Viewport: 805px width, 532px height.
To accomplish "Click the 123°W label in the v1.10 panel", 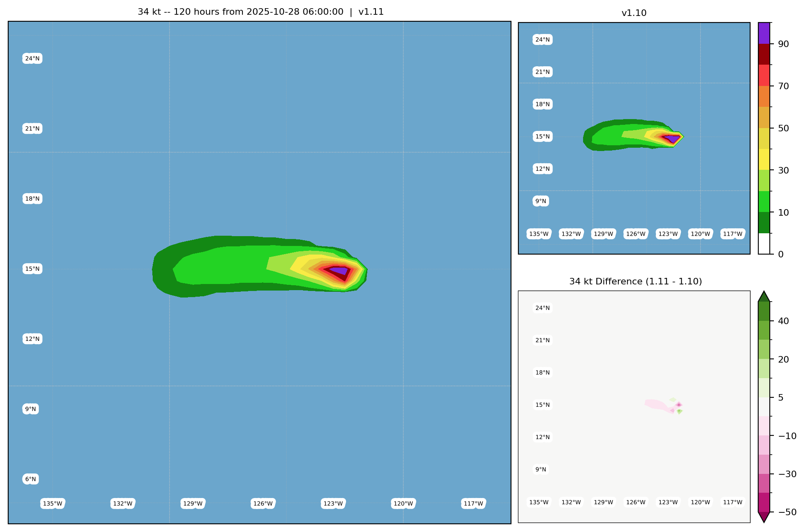I will pyautogui.click(x=668, y=234).
